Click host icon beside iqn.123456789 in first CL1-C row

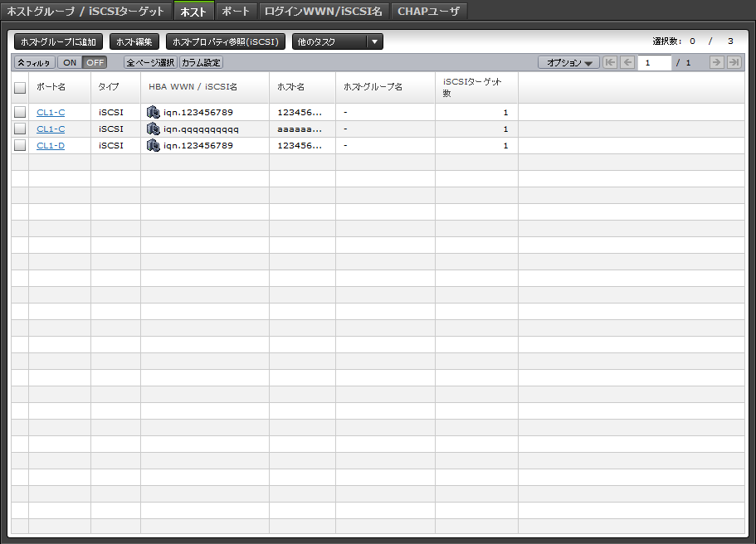click(154, 112)
